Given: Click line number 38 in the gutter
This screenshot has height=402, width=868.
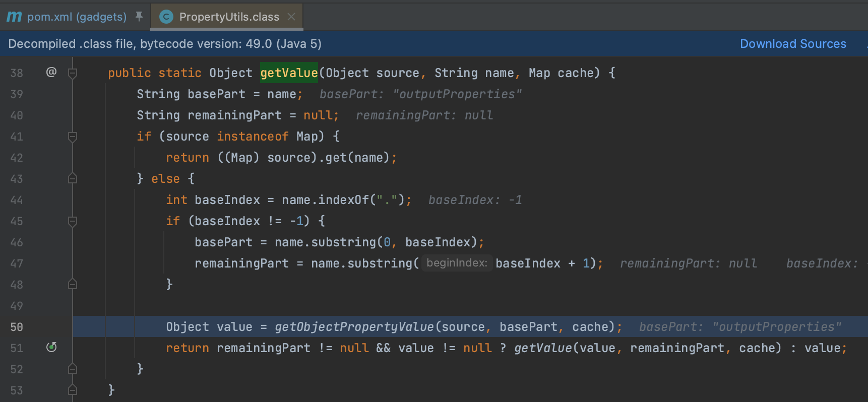Looking at the screenshot, I should tap(17, 73).
